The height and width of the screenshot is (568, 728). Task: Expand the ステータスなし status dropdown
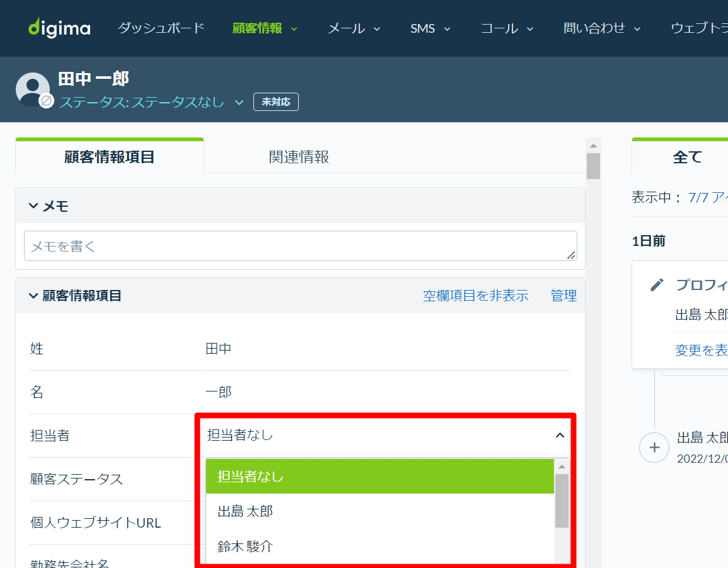(151, 101)
